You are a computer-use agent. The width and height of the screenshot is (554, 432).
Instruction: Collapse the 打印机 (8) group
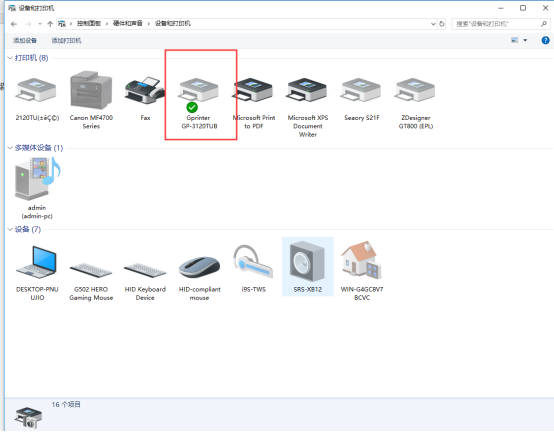(x=10, y=58)
